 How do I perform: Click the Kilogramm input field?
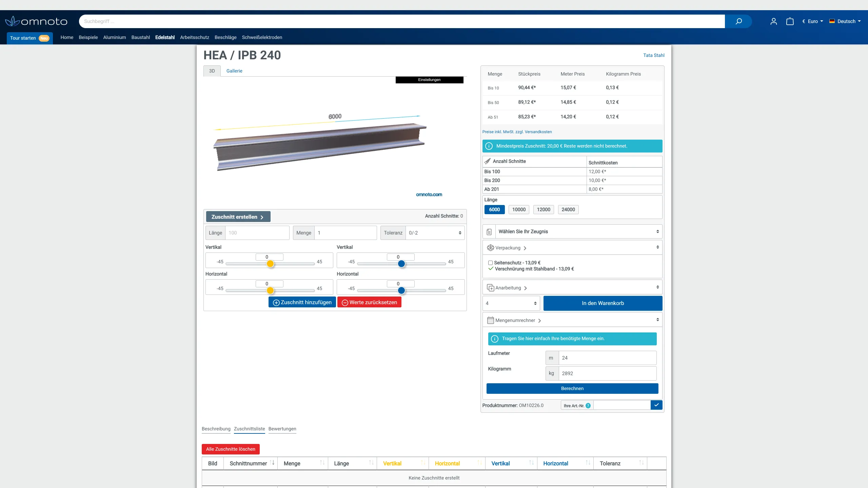608,373
